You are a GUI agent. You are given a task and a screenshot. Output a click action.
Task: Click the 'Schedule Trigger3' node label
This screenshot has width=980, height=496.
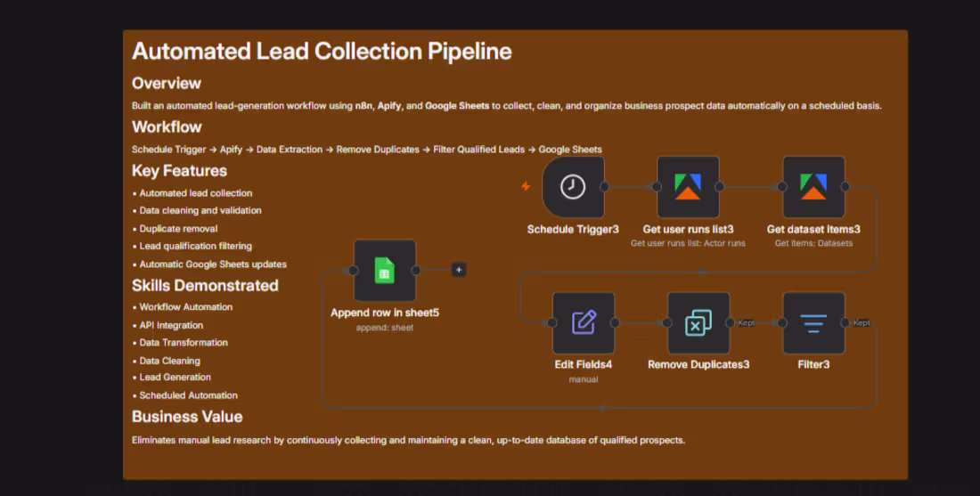573,229
